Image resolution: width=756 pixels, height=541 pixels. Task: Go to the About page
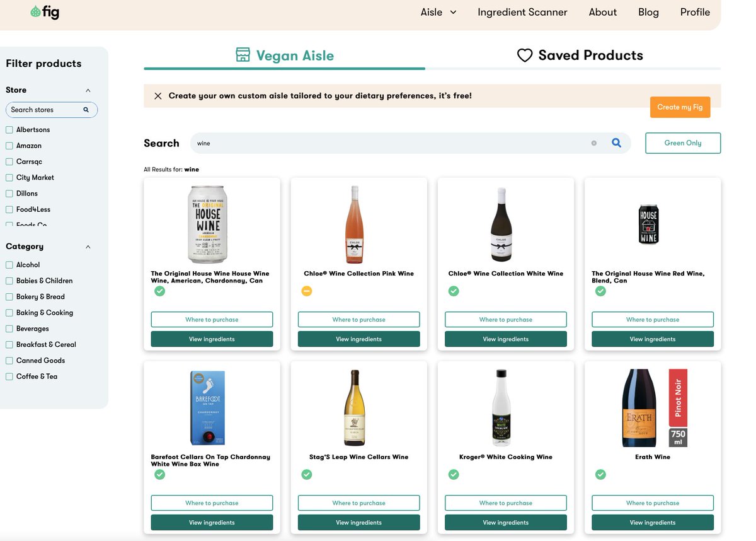[x=603, y=12]
